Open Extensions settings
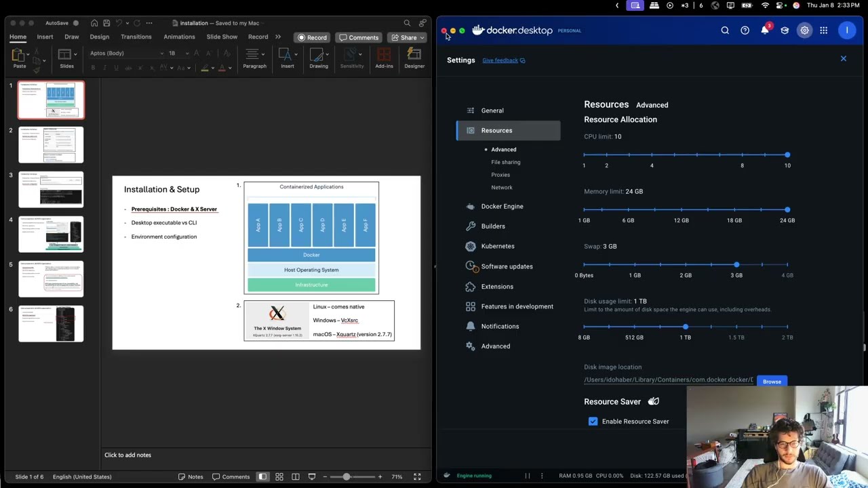The width and height of the screenshot is (868, 488). pyautogui.click(x=509, y=287)
